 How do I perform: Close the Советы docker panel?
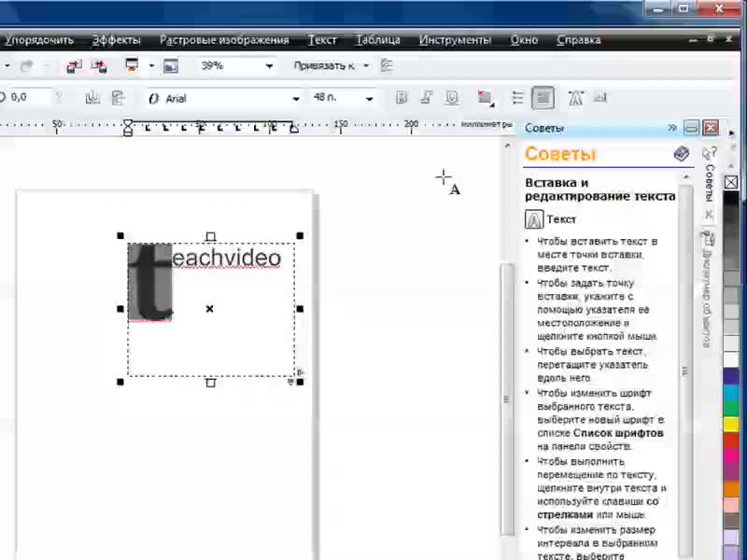click(x=711, y=128)
